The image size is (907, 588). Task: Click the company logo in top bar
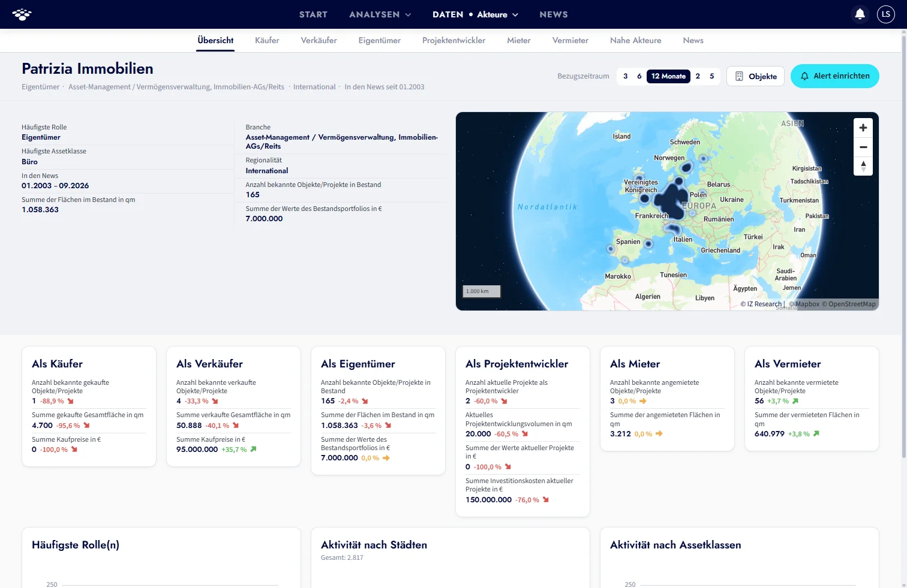22,14
